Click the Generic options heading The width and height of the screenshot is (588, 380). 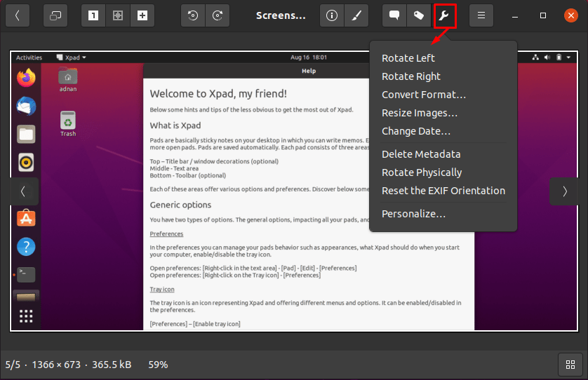tap(180, 205)
